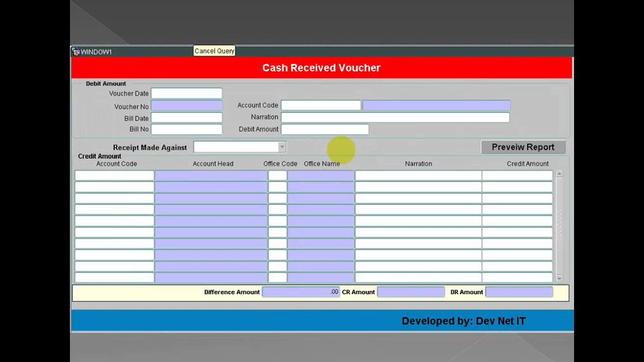Viewport: 644px width, 362px height.
Task: Click last row Account Code cell
Action: (x=114, y=278)
